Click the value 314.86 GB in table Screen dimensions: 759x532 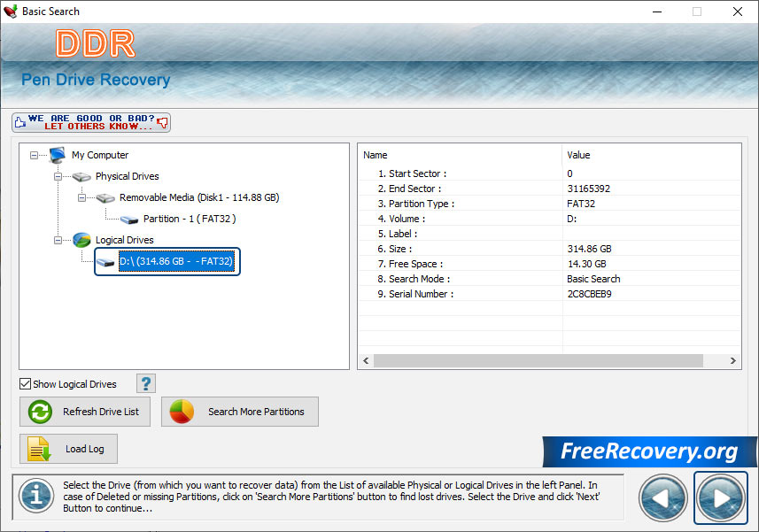coord(590,249)
